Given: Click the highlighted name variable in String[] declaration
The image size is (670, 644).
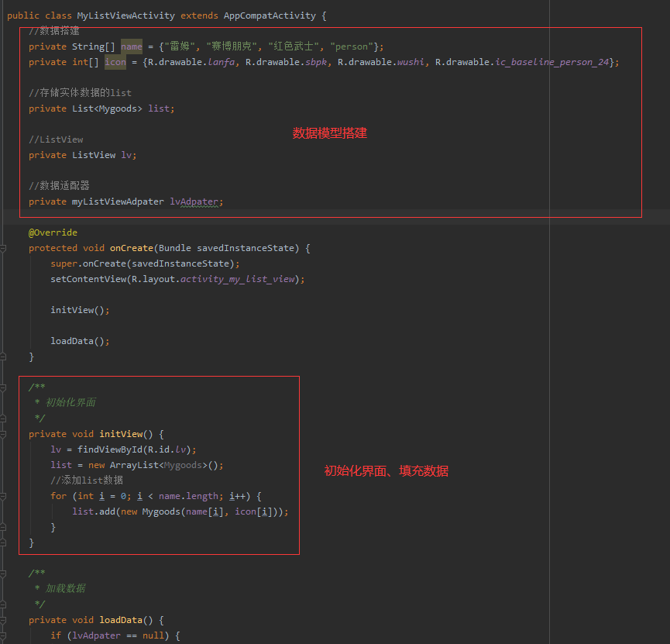Looking at the screenshot, I should click(x=131, y=46).
